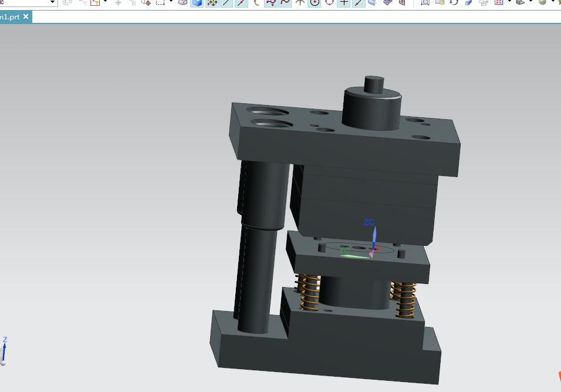
Task: Open the rectangle selection method dropdown arrow
Action: pos(171,2)
